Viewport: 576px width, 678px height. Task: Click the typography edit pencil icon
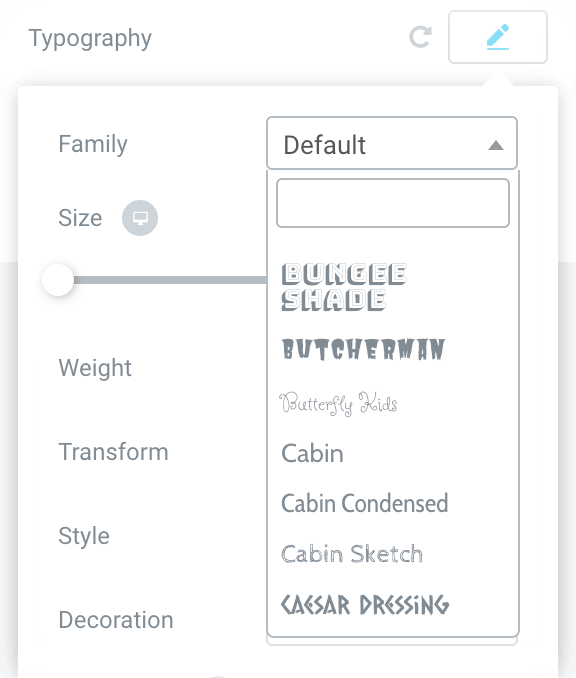click(x=498, y=37)
